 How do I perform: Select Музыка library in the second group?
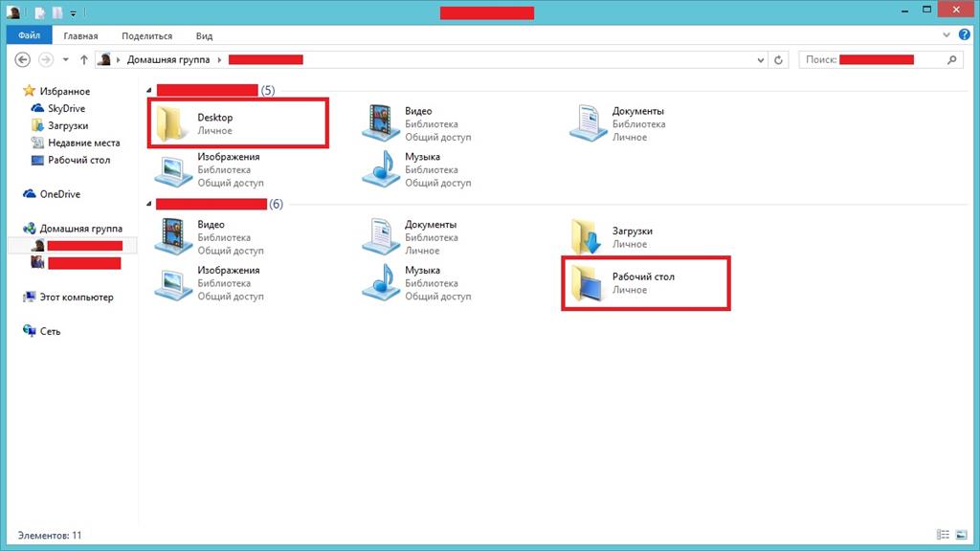[x=416, y=283]
